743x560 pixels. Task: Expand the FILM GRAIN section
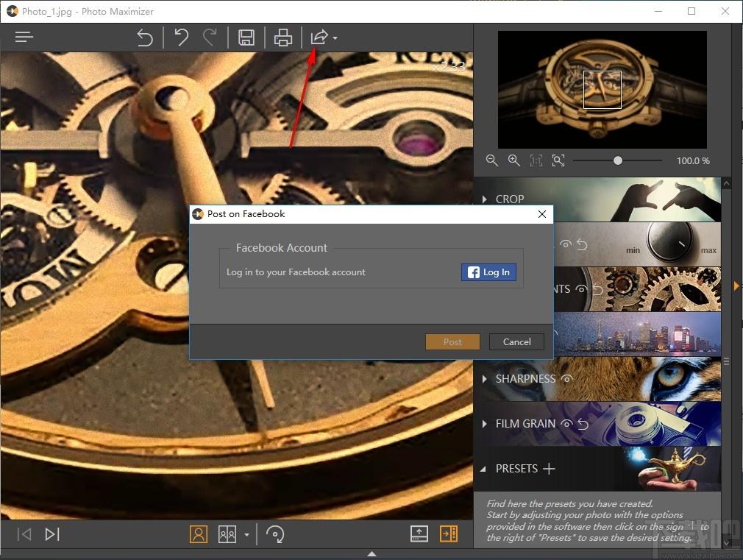(484, 424)
